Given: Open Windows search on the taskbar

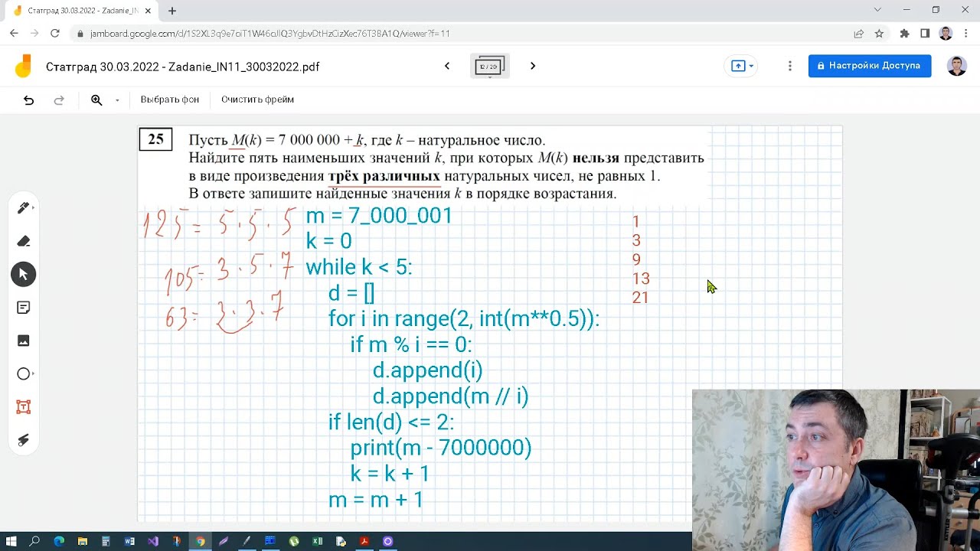Looking at the screenshot, I should pyautogui.click(x=34, y=541).
